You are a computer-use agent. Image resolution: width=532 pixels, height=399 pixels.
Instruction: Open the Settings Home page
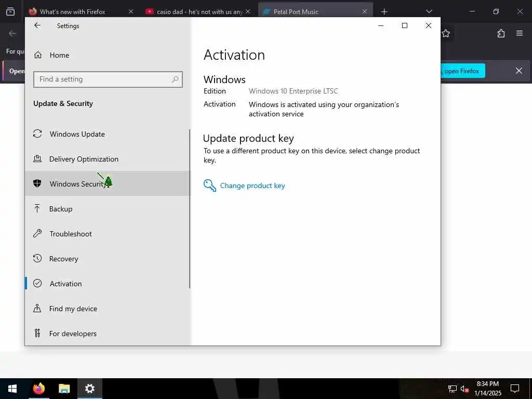click(108, 55)
